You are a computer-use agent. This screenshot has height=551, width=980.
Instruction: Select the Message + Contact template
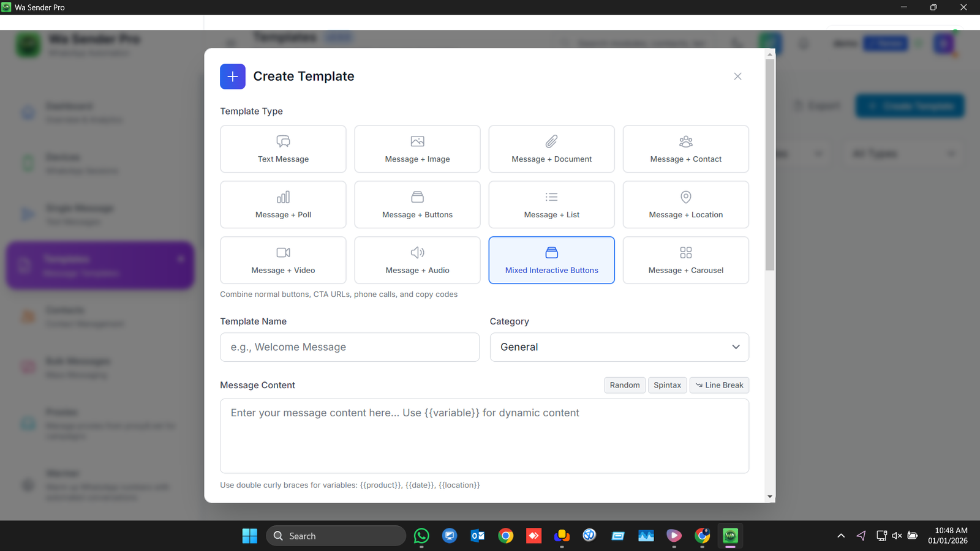click(685, 149)
